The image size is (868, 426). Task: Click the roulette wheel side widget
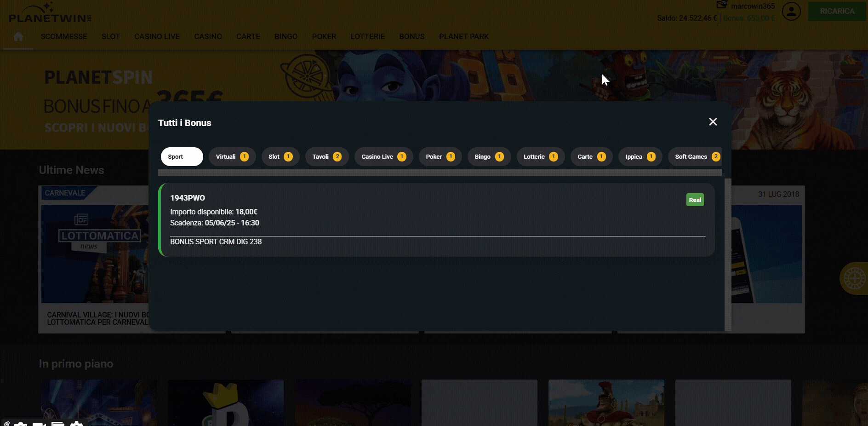(854, 278)
